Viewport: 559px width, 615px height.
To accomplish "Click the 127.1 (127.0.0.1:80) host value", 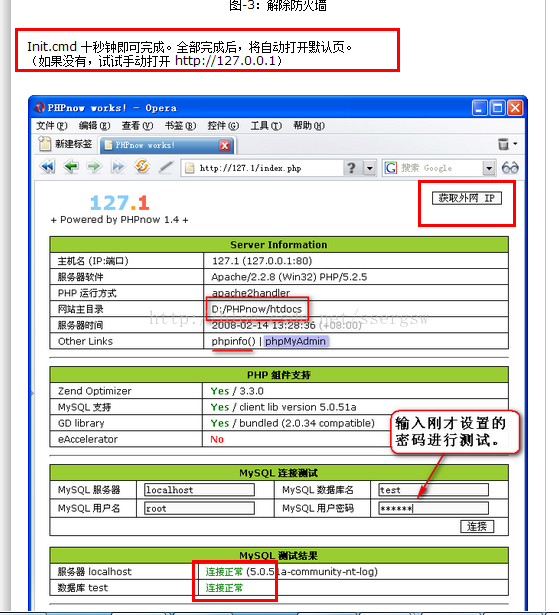I will [x=262, y=261].
